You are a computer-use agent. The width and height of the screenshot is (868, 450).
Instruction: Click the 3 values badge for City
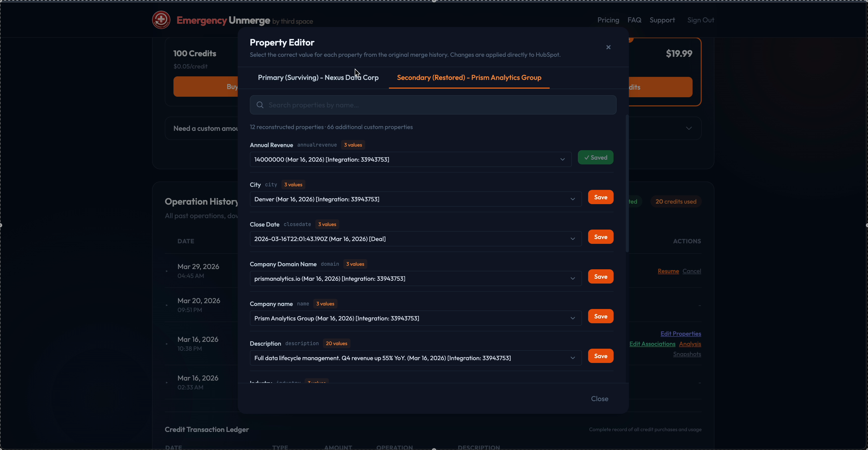pyautogui.click(x=293, y=185)
